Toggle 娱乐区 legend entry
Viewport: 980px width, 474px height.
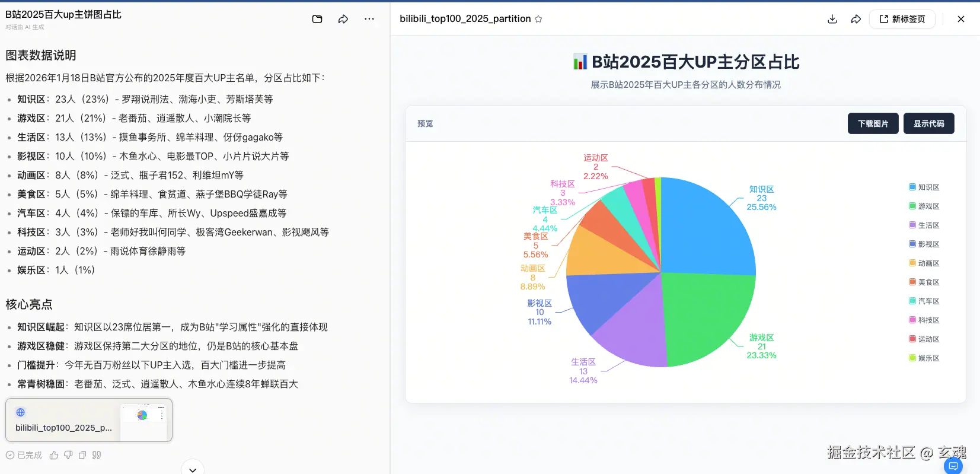(924, 358)
